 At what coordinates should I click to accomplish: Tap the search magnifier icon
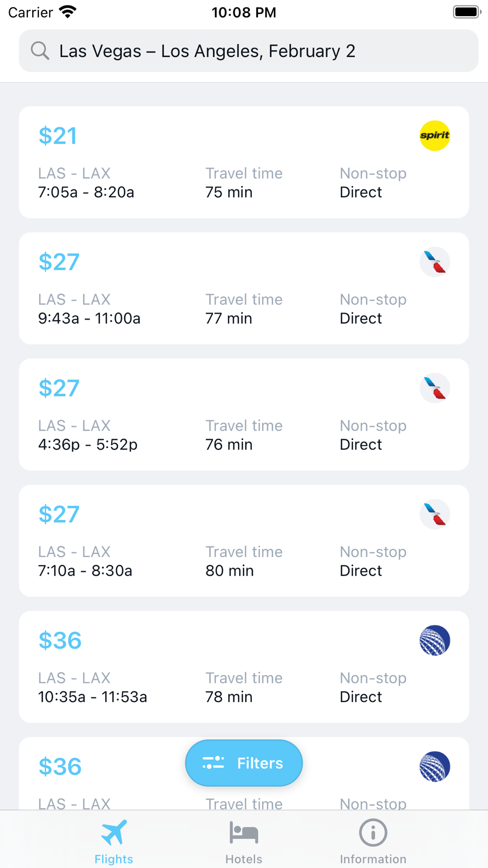[40, 51]
